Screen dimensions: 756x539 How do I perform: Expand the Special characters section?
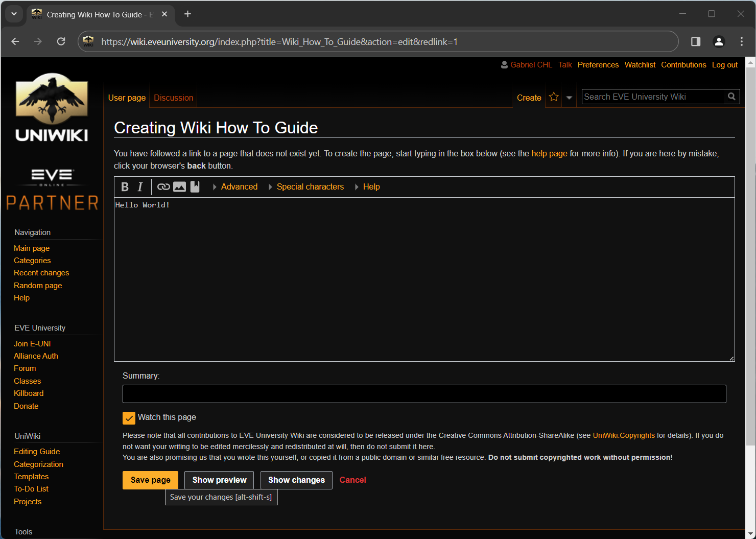(310, 187)
